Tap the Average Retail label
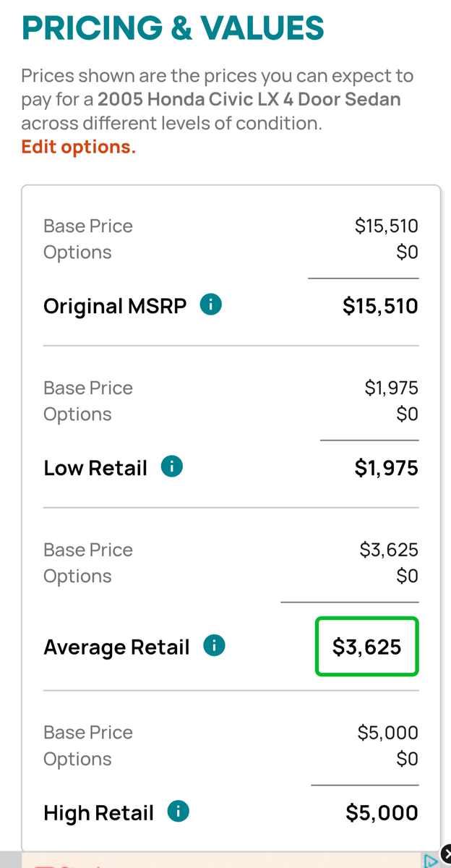Screen dimensions: 451x868 tap(116, 647)
